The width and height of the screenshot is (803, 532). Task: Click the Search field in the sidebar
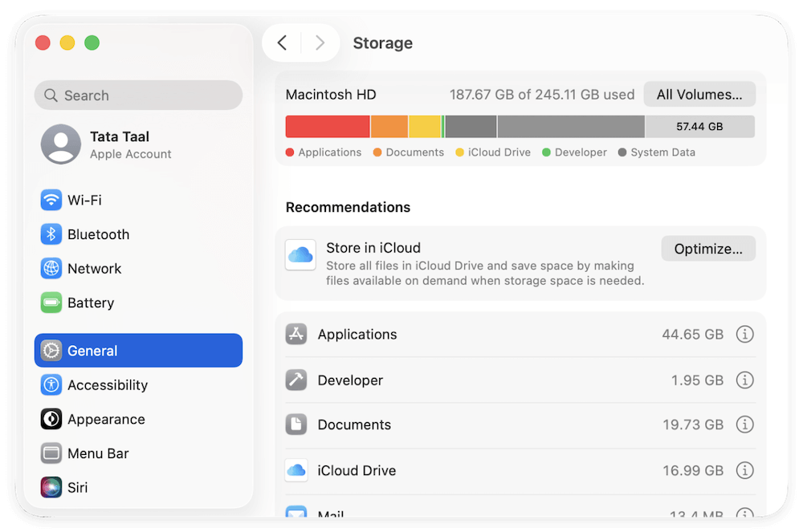tap(138, 95)
